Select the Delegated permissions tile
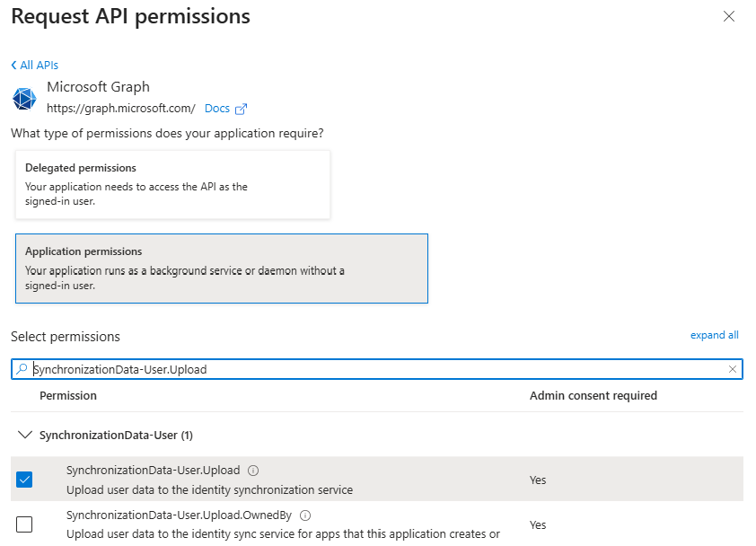The image size is (756, 546). (x=171, y=184)
